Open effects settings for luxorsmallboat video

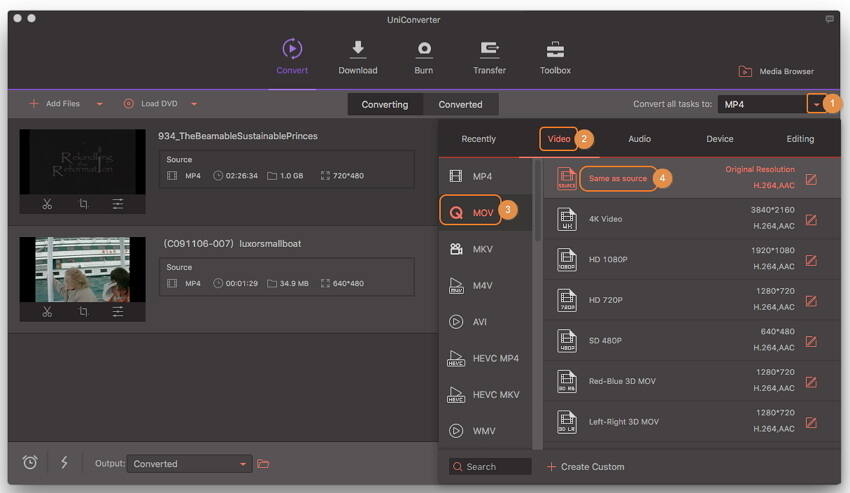pyautogui.click(x=118, y=312)
